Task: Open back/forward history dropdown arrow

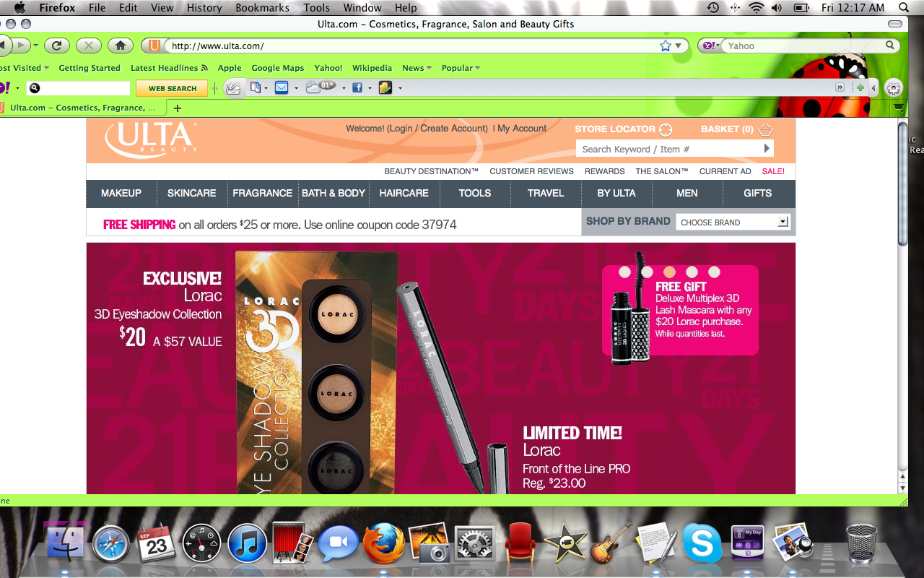Action: [x=35, y=46]
